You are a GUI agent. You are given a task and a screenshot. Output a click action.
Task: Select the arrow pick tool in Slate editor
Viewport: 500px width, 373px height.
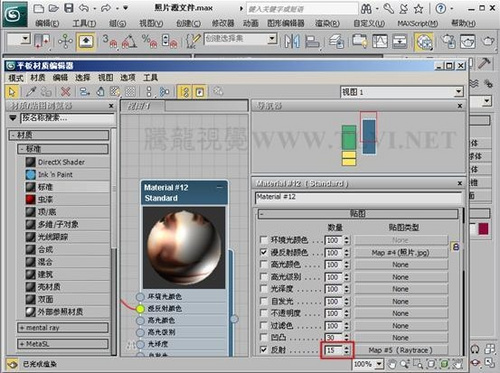(12, 92)
